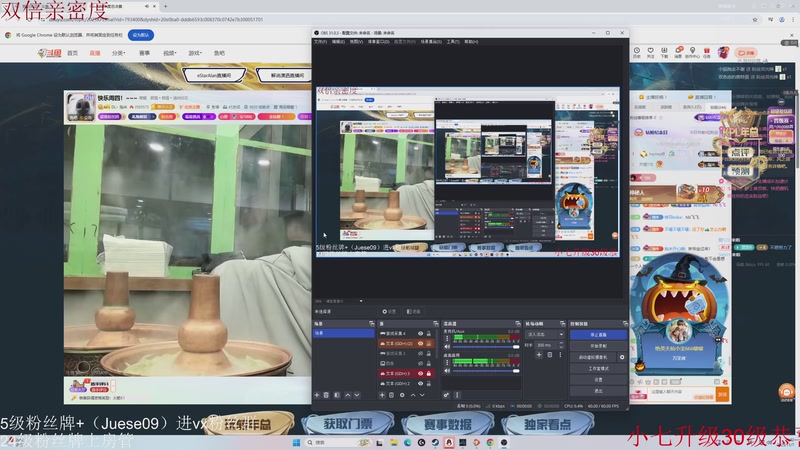The image size is (800, 450).
Task: Open audio mixer vertical menu icon
Action: pyautogui.click(x=457, y=395)
